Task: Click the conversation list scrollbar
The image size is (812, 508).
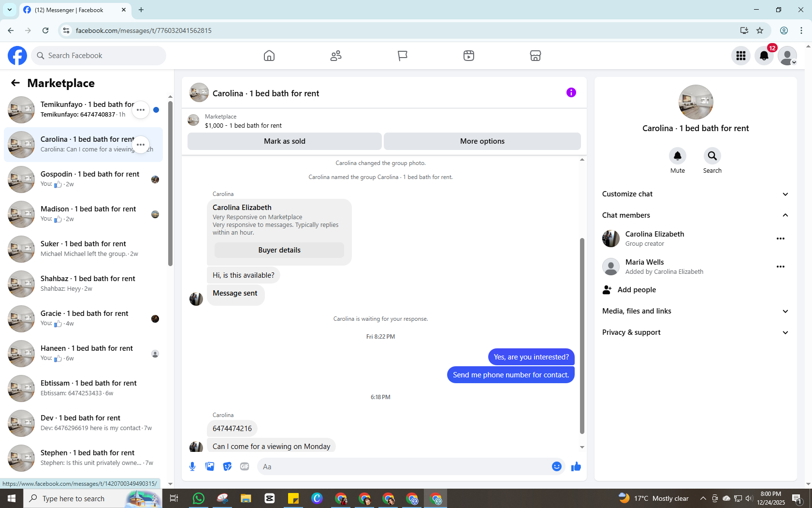Action: [170, 184]
